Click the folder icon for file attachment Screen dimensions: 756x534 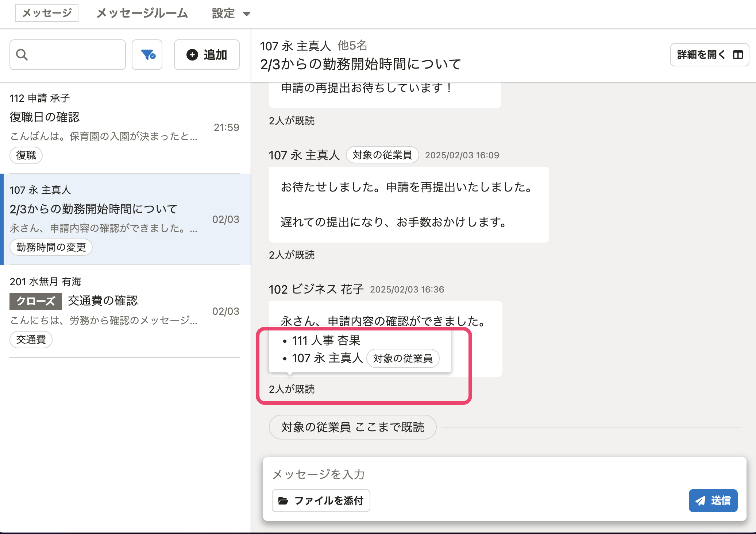283,500
